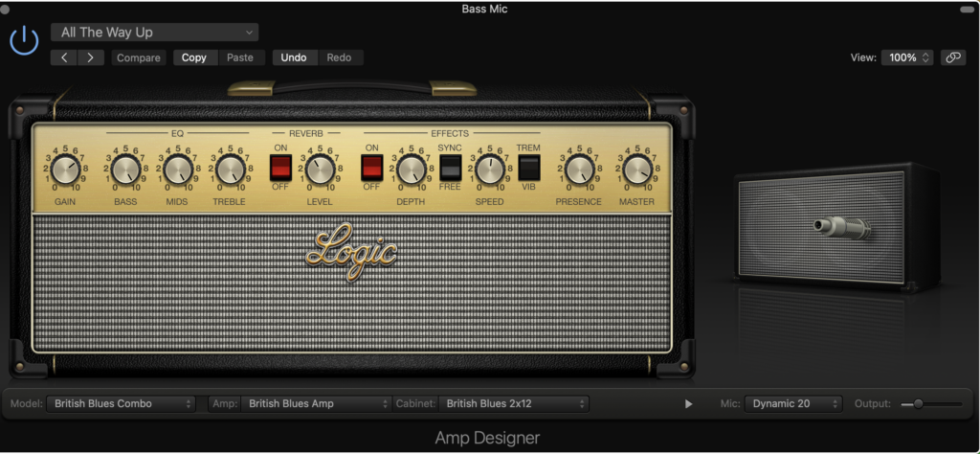Click the link chain icon

[x=953, y=57]
